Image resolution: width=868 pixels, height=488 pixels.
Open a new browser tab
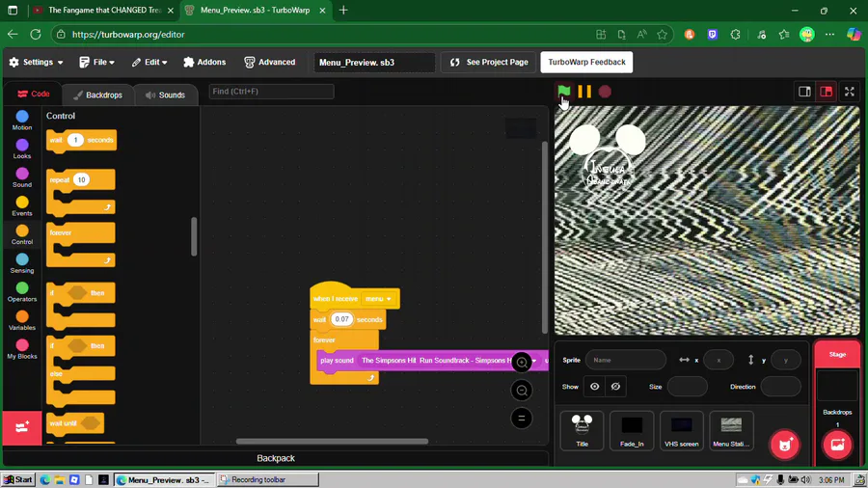pos(343,10)
